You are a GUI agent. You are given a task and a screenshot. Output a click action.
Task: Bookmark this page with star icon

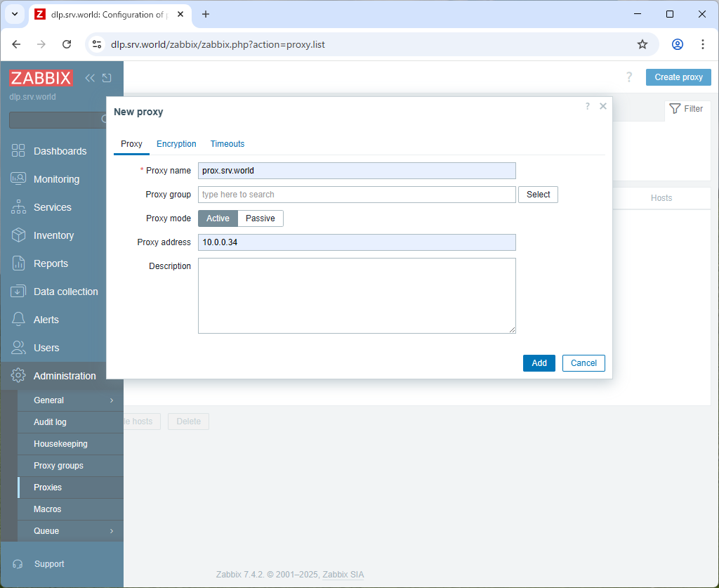point(642,44)
